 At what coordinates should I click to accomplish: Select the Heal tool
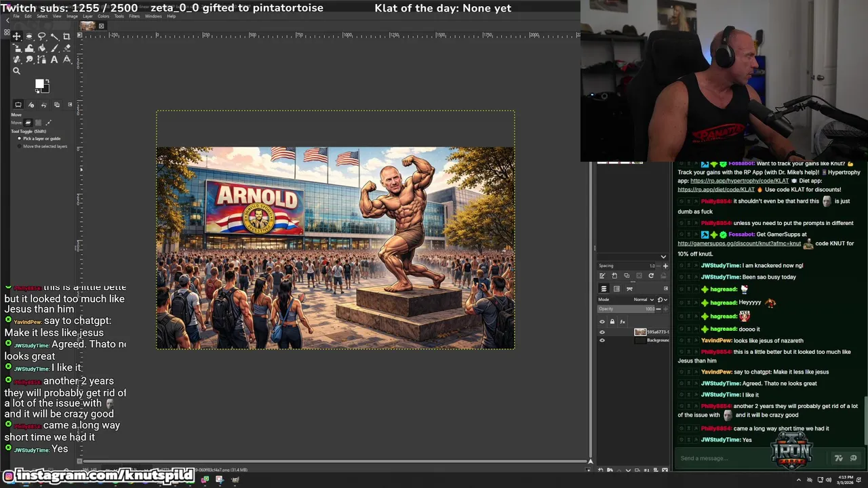(16, 60)
